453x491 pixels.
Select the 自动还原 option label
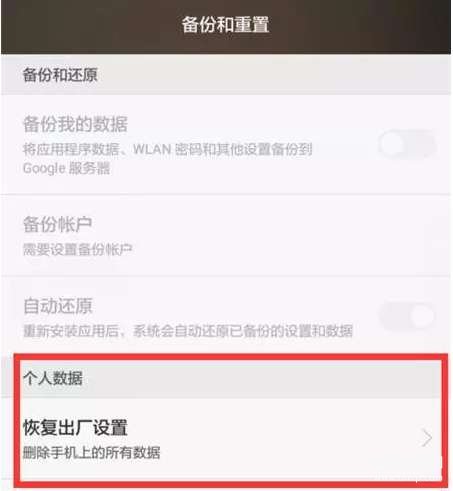pos(58,306)
